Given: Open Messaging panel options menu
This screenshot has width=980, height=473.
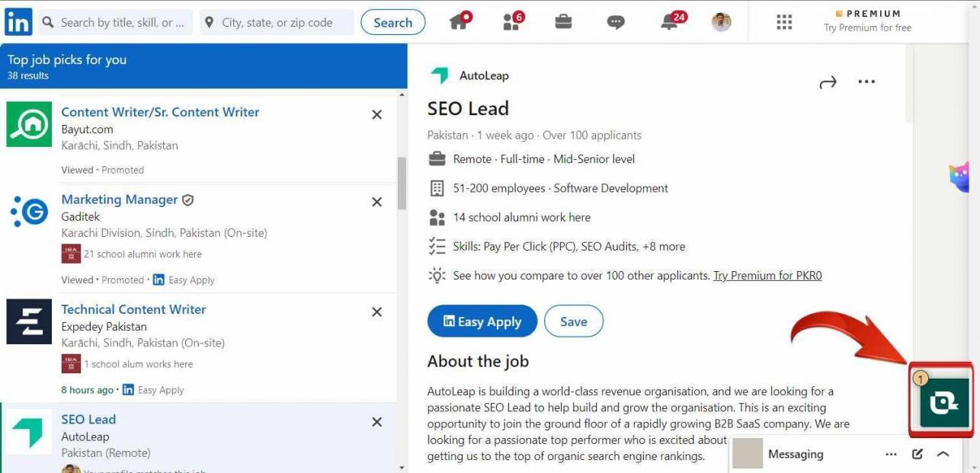Looking at the screenshot, I should click(891, 455).
